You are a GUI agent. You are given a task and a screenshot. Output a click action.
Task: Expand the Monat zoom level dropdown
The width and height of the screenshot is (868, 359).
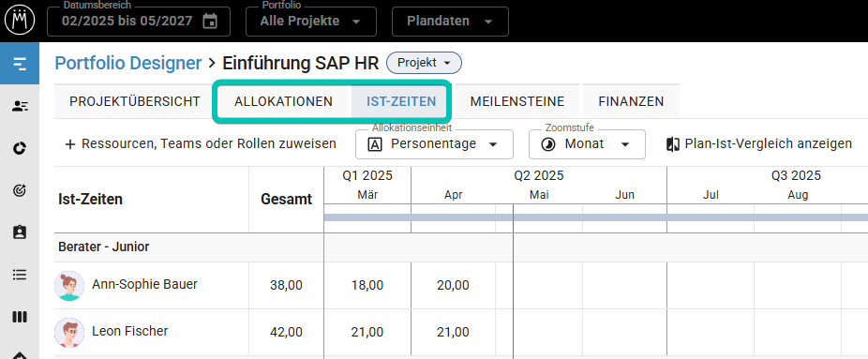pyautogui.click(x=588, y=144)
